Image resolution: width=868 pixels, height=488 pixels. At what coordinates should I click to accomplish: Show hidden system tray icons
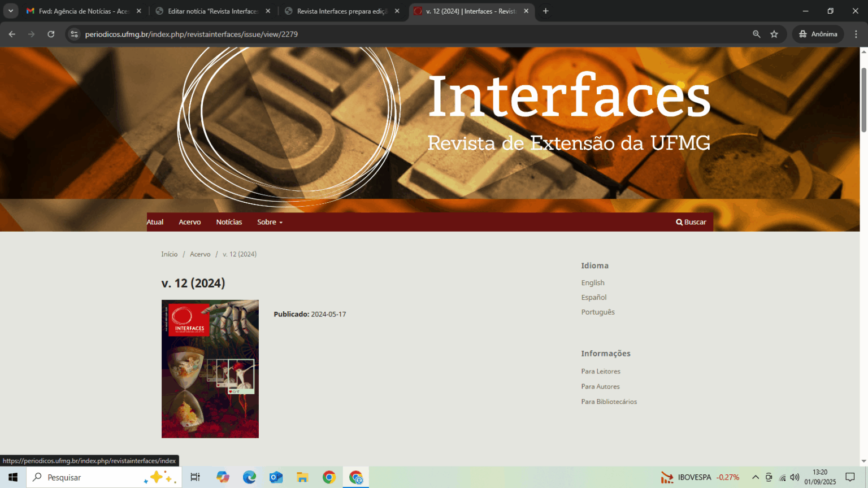click(x=755, y=477)
